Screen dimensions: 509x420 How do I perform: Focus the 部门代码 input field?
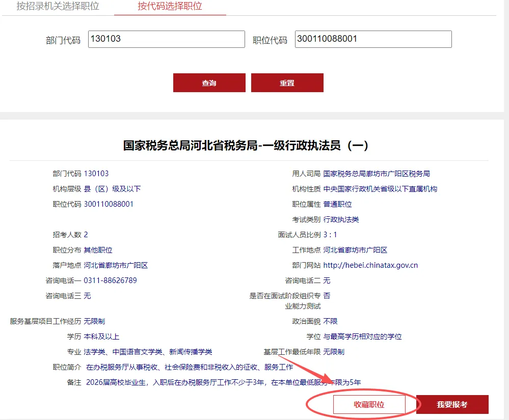click(x=167, y=39)
